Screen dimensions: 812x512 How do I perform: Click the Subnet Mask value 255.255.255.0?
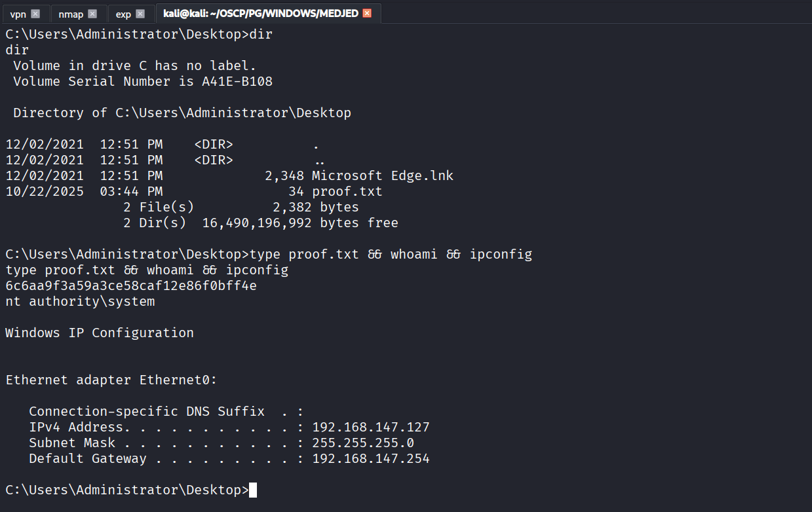(x=363, y=443)
